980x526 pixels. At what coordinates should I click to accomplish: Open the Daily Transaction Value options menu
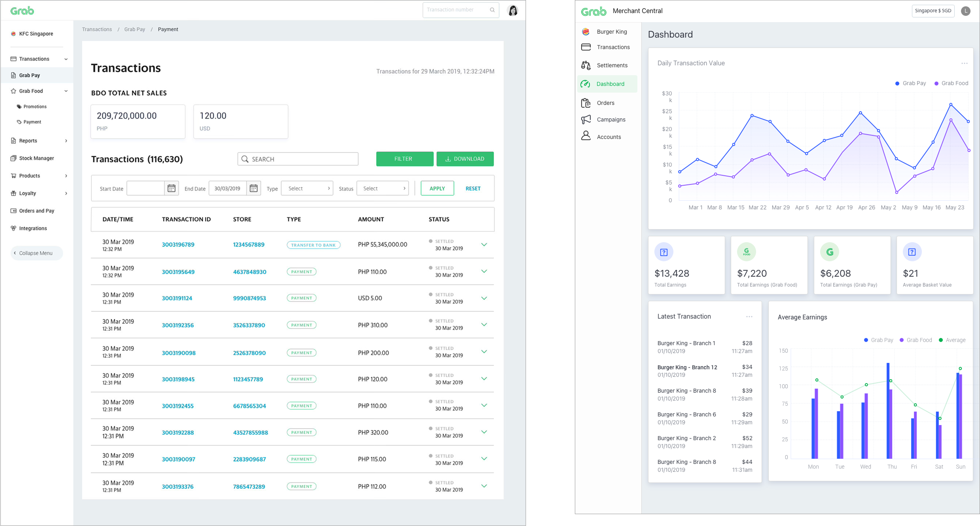[964, 63]
